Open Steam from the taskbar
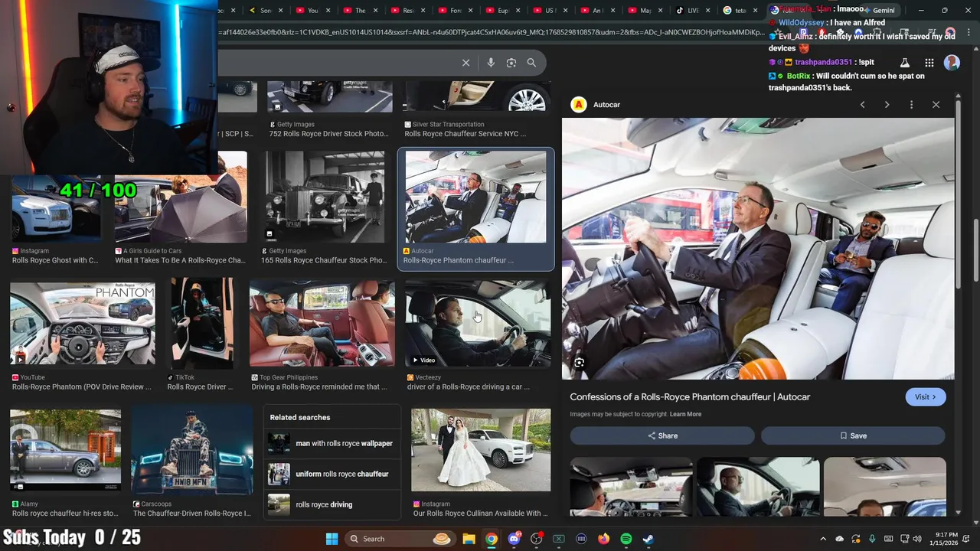 click(x=648, y=539)
